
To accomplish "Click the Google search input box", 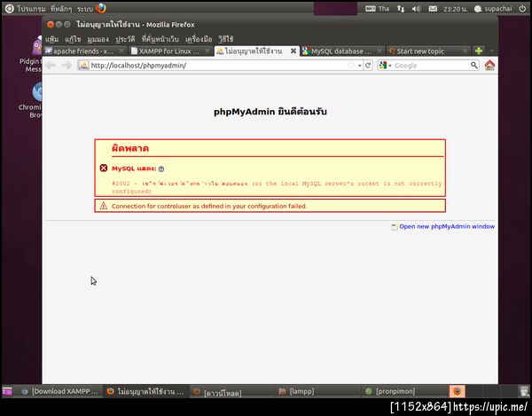I will coord(432,66).
